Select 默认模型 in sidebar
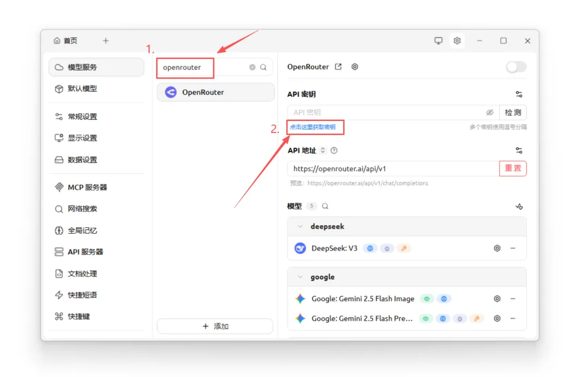 tap(96, 88)
